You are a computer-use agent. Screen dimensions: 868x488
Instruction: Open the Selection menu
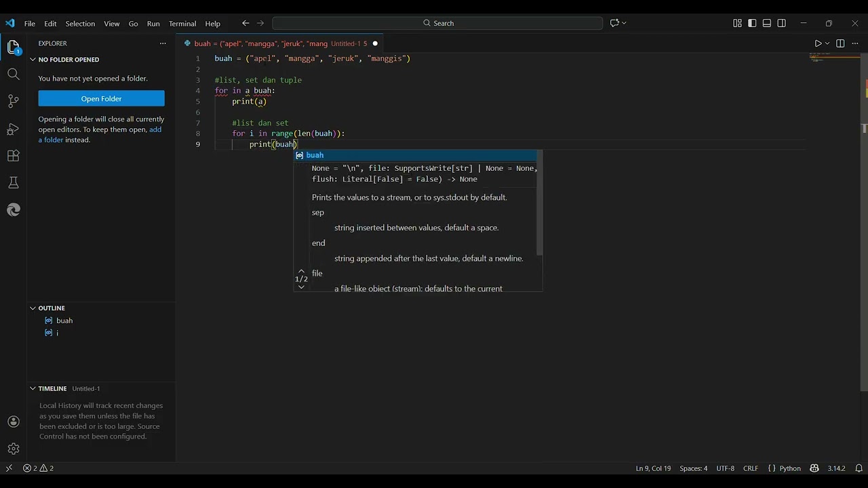[80, 23]
